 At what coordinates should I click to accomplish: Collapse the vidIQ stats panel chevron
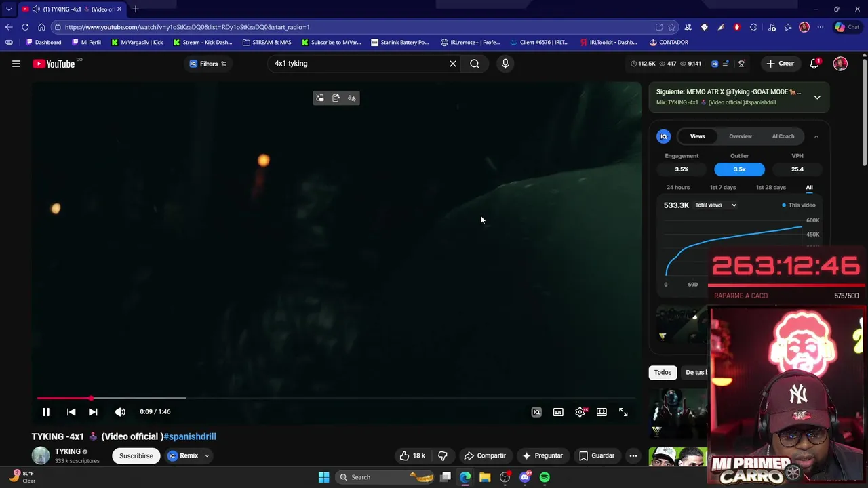pos(816,136)
